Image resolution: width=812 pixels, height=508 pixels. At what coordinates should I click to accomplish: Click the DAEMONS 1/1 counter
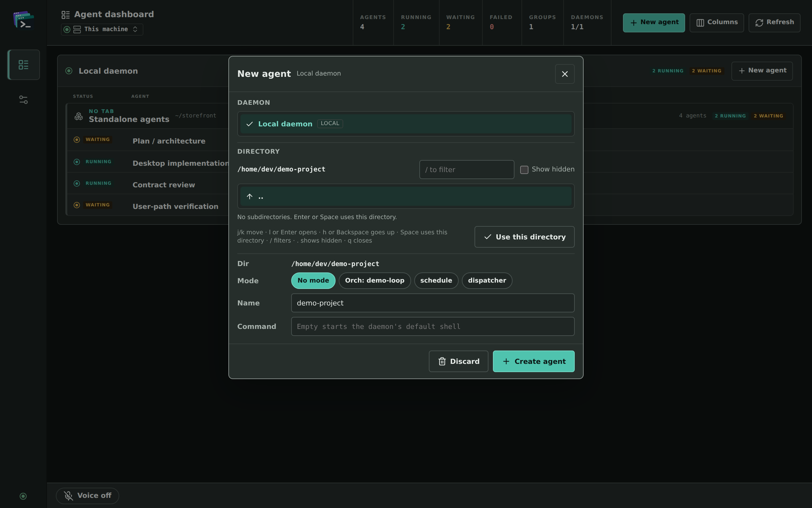587,22
